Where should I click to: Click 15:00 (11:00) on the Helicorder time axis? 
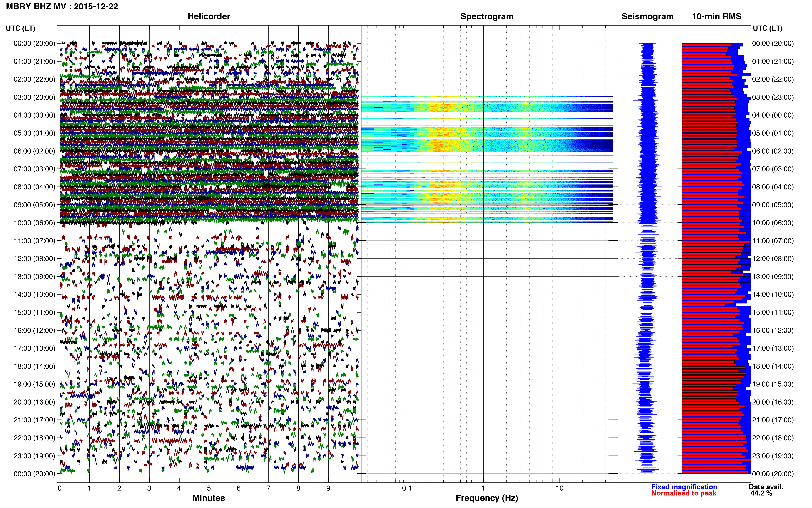34,312
